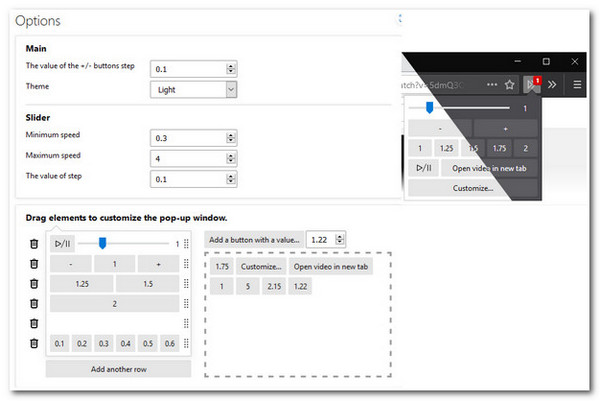Adjust the Maximum speed spinner arrows
Screen dimensions: 600x401
point(231,158)
